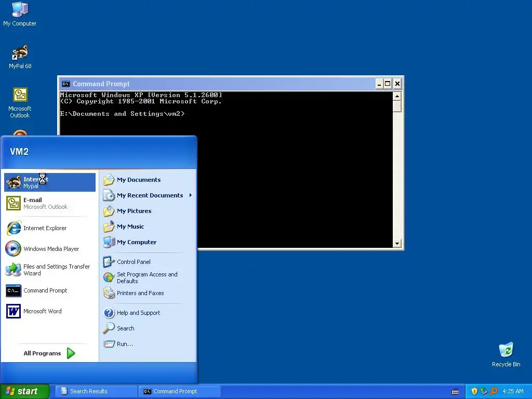Select the MyPal 68 desktop shortcut
The image size is (532, 399).
point(20,57)
